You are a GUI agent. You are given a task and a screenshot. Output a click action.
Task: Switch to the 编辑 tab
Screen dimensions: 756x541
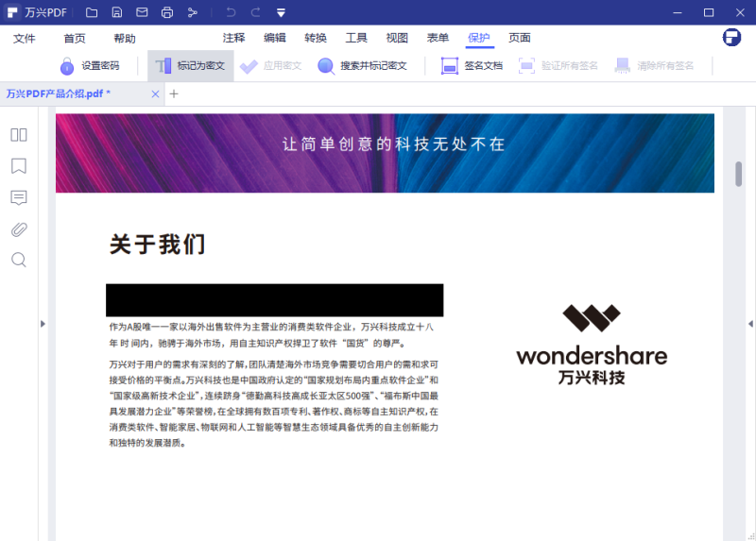[275, 38]
